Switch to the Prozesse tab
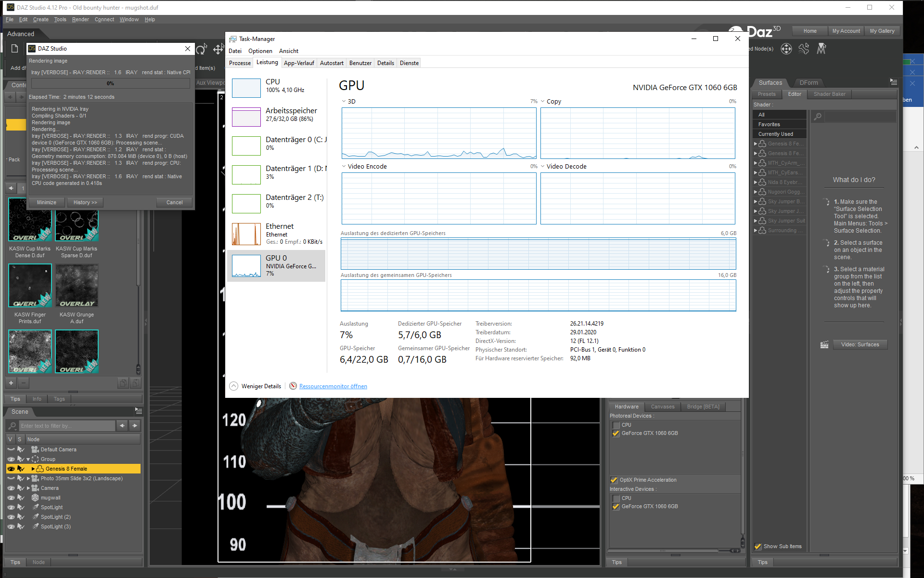Image resolution: width=924 pixels, height=578 pixels. pos(240,63)
